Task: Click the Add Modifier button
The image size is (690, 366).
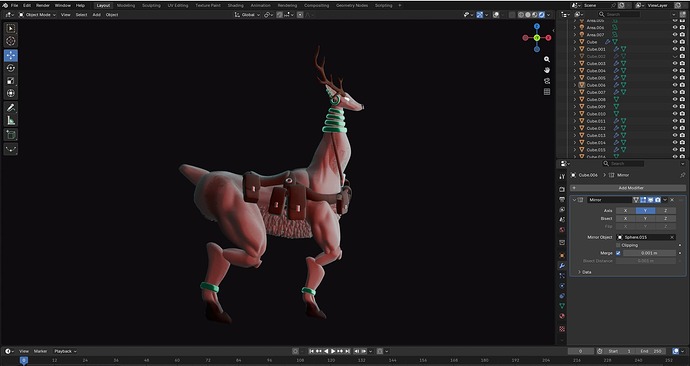Action: [628, 188]
